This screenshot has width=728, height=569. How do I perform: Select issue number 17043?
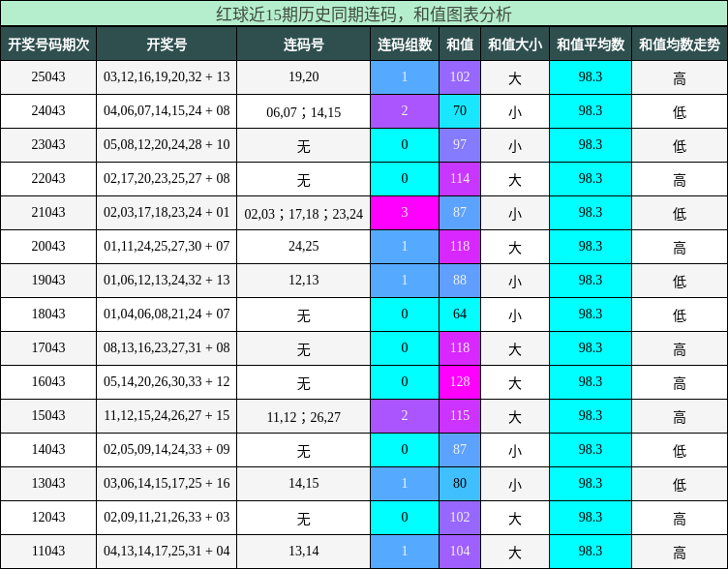coord(48,347)
